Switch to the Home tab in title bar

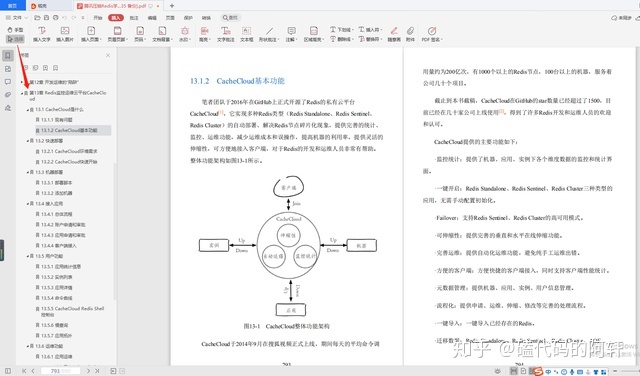(13, 6)
